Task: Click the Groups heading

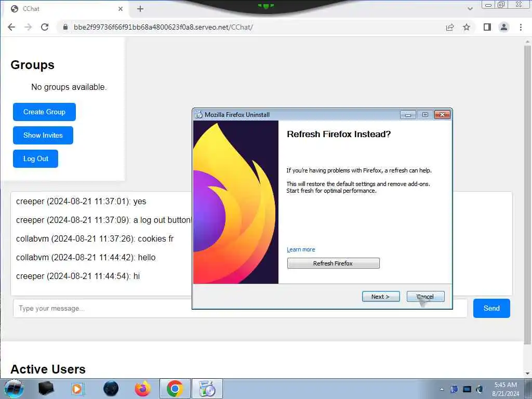Action: 33,65
